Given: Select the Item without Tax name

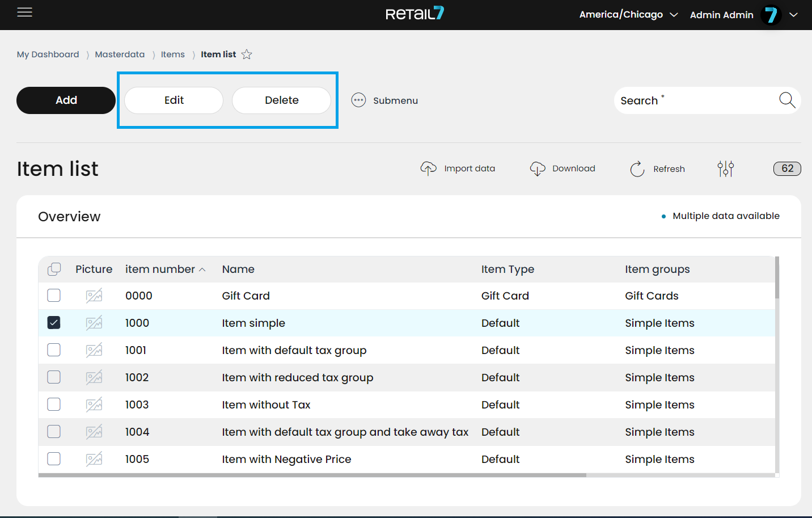Looking at the screenshot, I should pyautogui.click(x=266, y=405).
